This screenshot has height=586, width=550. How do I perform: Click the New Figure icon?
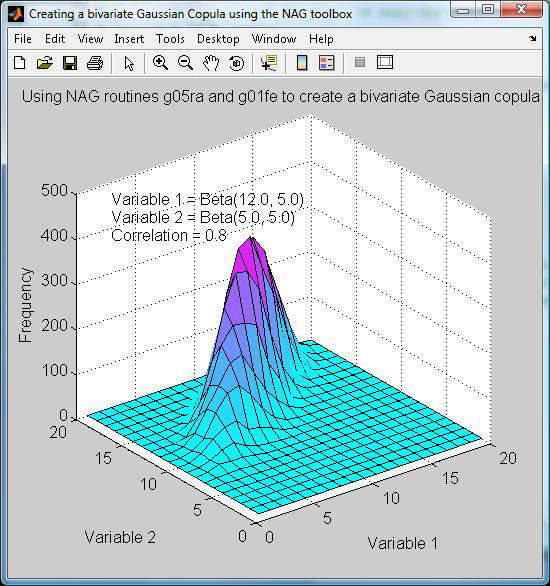pyautogui.click(x=20, y=63)
